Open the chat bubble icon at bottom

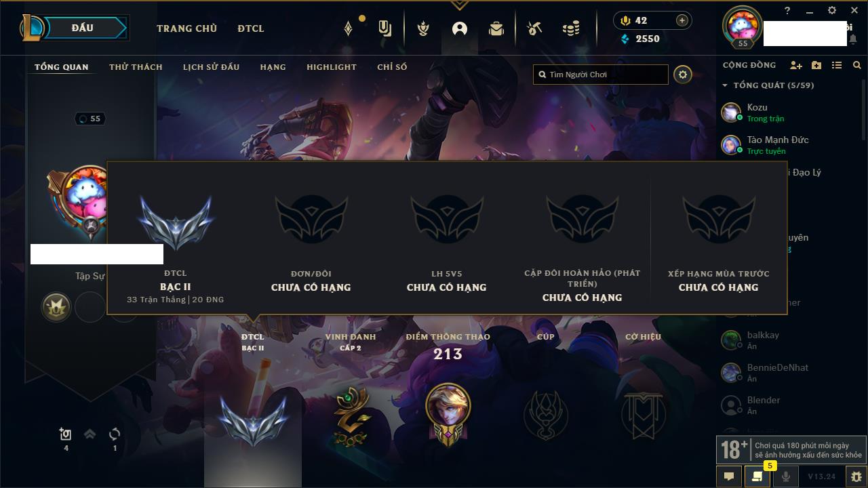point(729,476)
